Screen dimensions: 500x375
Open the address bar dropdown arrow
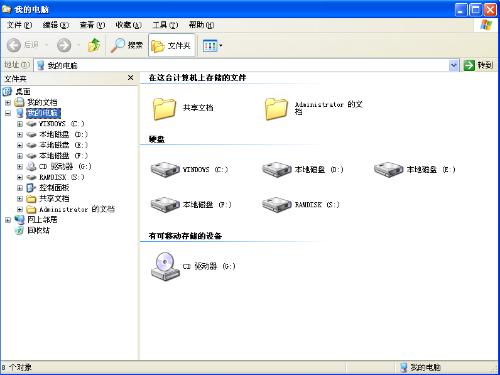453,65
